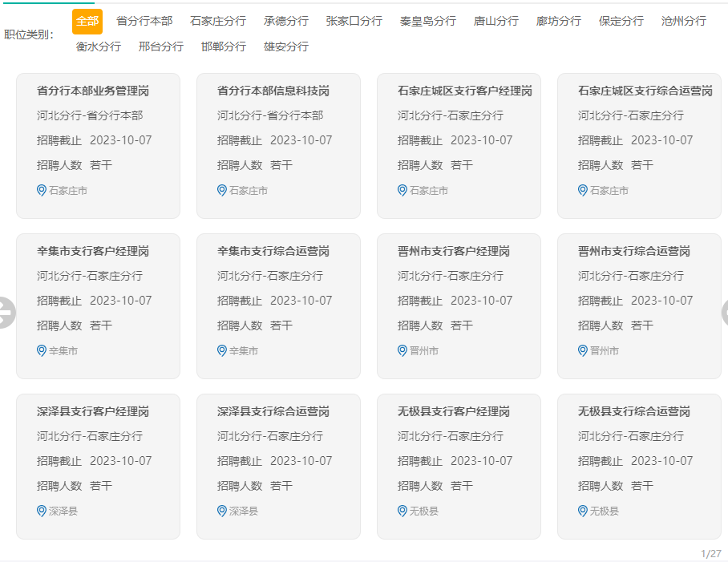The image size is (728, 562).
Task: Click 招聘截止 2023-10-07 in 无极县支行综合运营岗 card
Action: click(x=636, y=461)
